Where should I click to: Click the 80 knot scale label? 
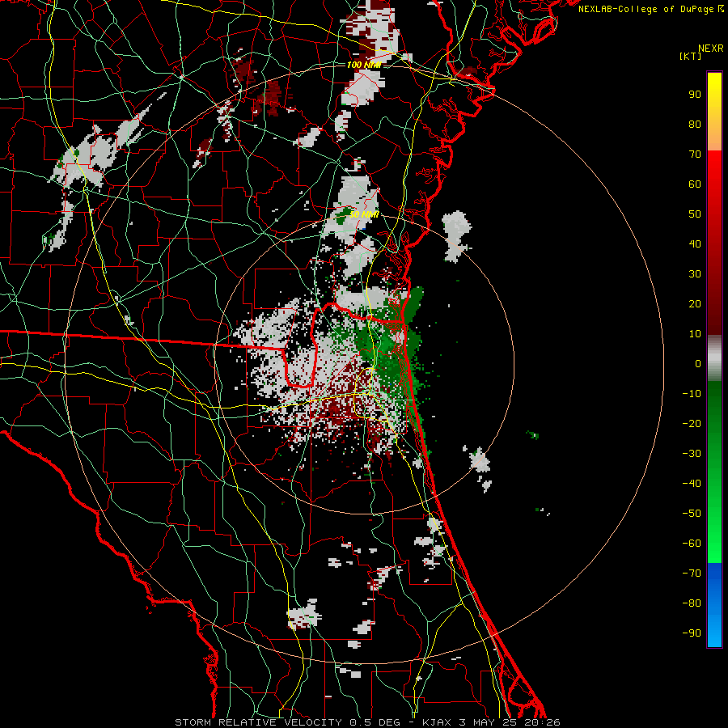click(695, 125)
